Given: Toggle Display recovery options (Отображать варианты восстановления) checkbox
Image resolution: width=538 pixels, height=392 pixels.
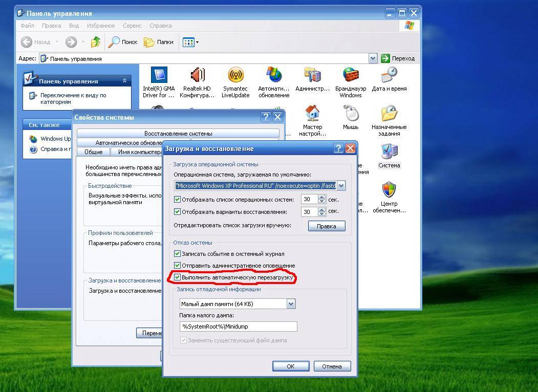Looking at the screenshot, I should click(x=178, y=211).
